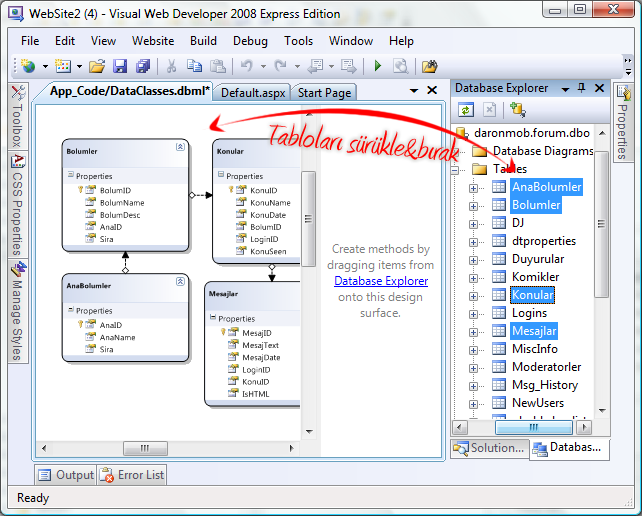
Task: Open the Website menu
Action: [153, 41]
